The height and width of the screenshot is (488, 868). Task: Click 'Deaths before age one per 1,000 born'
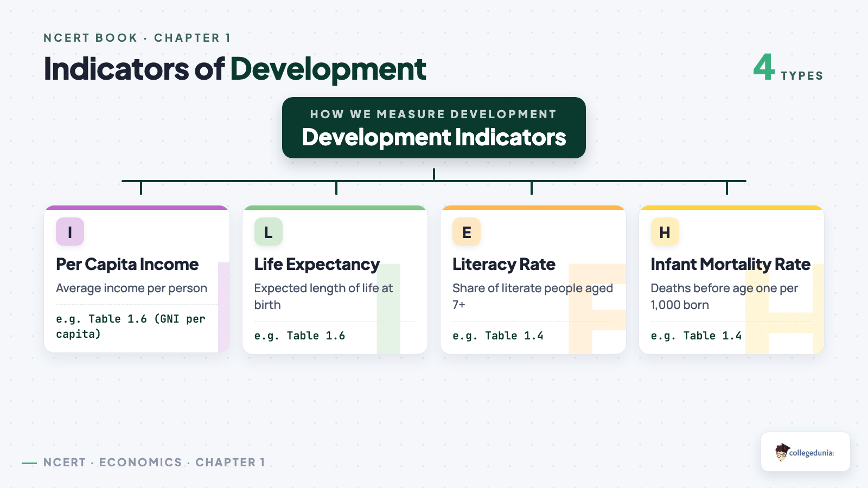point(725,296)
